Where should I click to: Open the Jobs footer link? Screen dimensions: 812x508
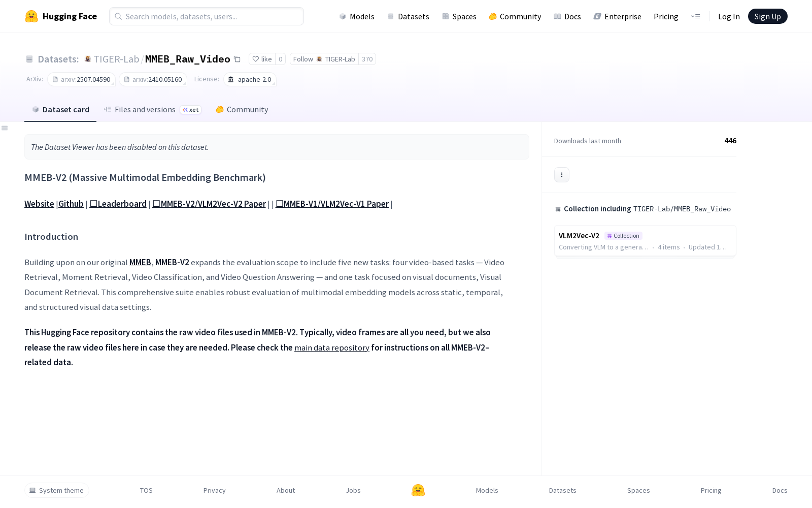click(353, 490)
